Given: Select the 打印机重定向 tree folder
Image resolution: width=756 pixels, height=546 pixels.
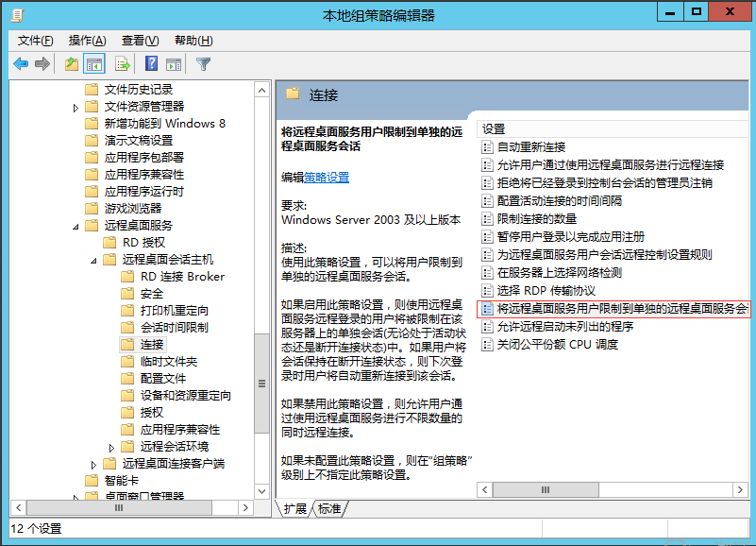Looking at the screenshot, I should point(174,311).
